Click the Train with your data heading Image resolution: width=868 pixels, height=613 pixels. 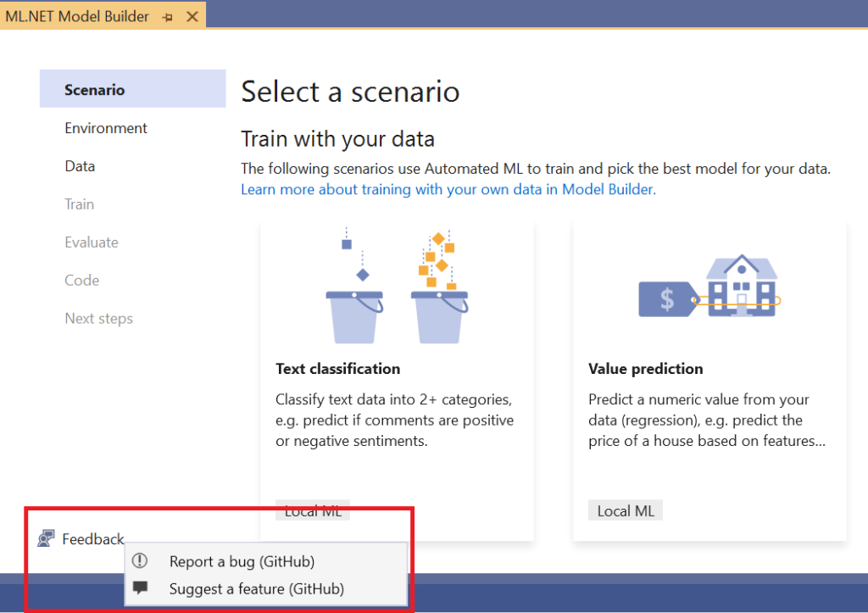337,138
